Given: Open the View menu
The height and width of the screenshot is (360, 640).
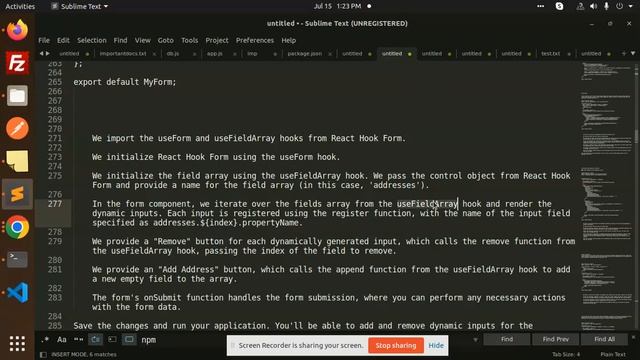Looking at the screenshot, I should click(x=143, y=40).
